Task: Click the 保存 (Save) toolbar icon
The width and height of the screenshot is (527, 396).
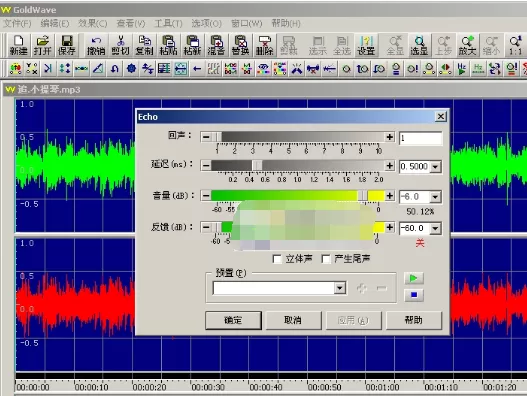Action: tap(67, 45)
